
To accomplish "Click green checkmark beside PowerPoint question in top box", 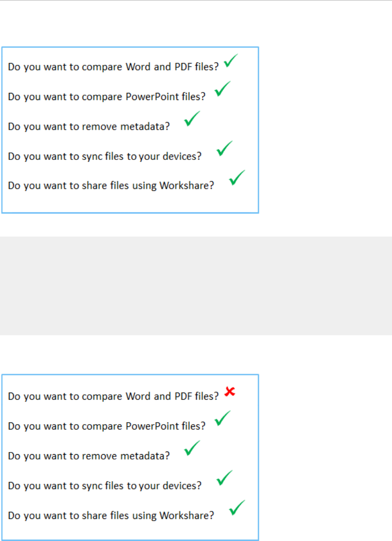I will click(x=222, y=89).
